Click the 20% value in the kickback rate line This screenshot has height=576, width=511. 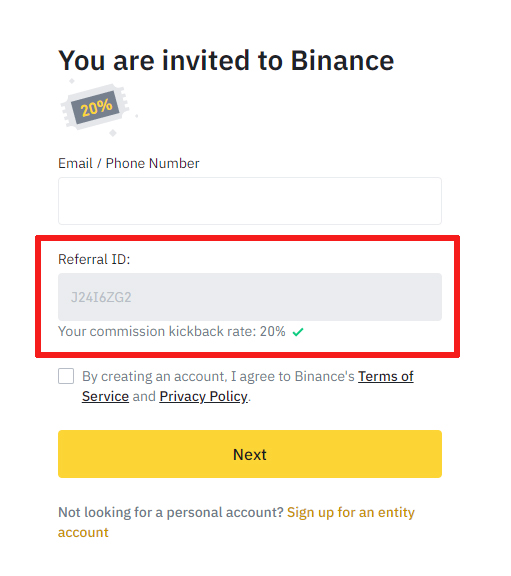[x=273, y=331]
